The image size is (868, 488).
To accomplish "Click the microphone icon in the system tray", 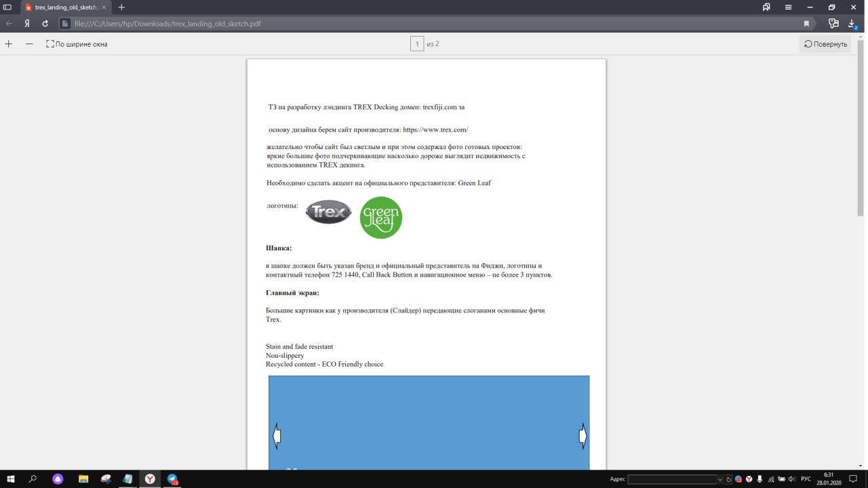I will (759, 479).
